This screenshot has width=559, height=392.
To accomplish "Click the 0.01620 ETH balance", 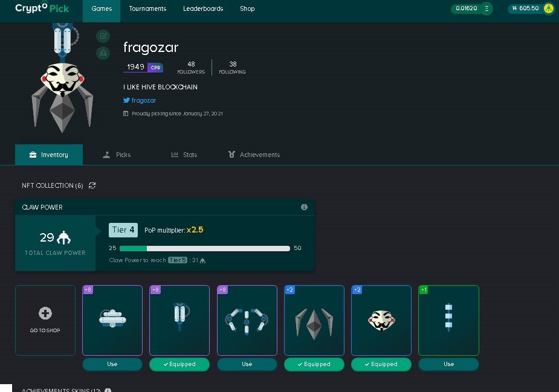I will [467, 8].
